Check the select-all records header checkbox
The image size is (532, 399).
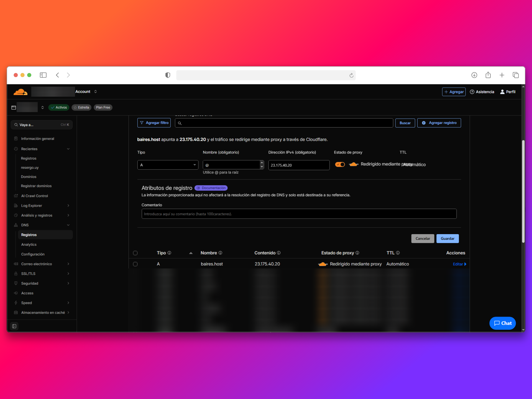pyautogui.click(x=135, y=253)
